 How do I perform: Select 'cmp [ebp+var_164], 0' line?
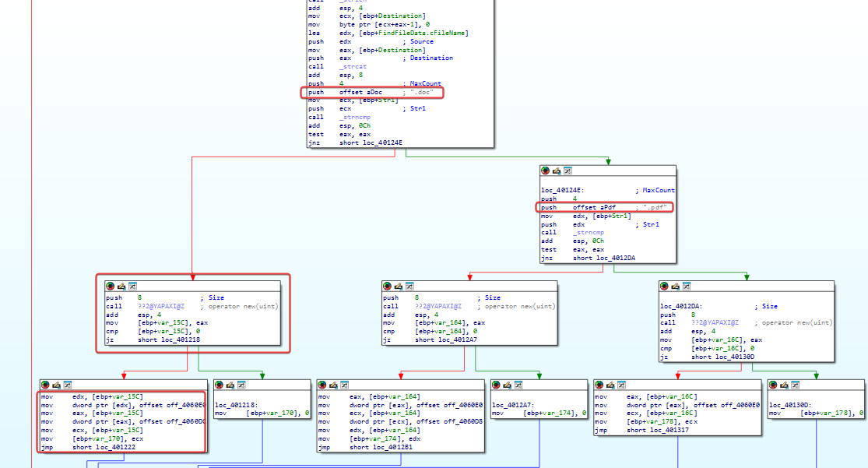[429, 331]
